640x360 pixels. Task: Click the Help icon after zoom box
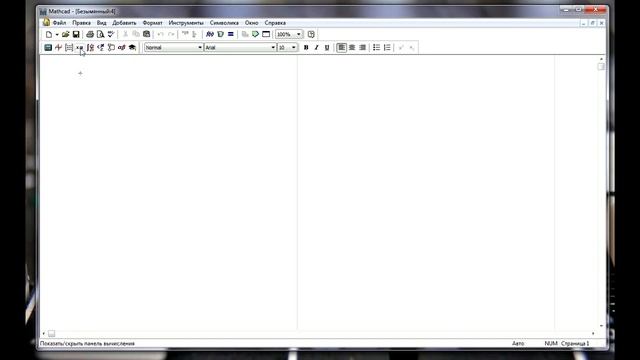(x=311, y=34)
